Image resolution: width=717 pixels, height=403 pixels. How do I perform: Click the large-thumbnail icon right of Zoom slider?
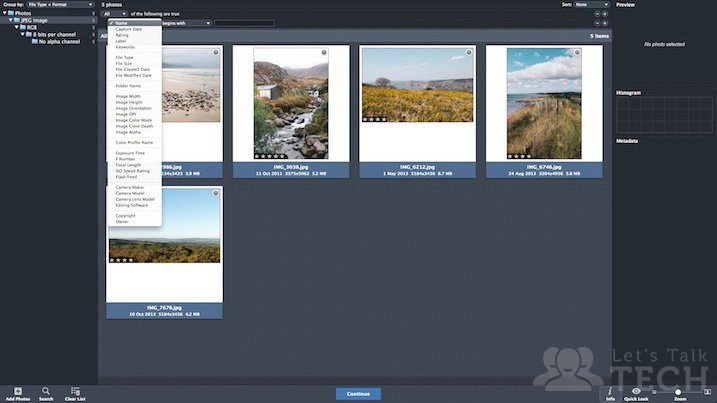tap(707, 392)
